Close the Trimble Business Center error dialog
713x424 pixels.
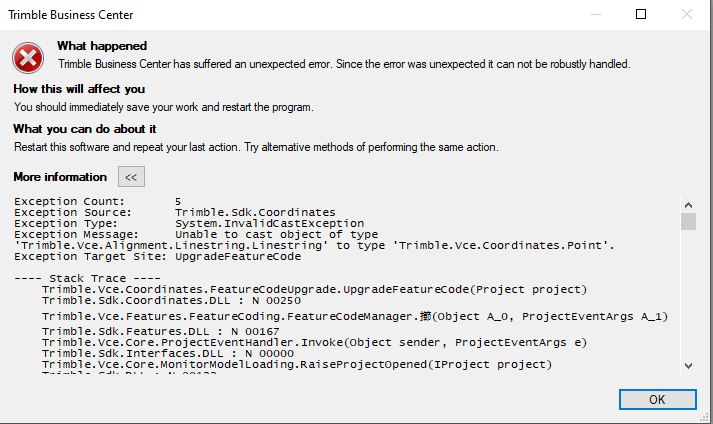coord(687,15)
